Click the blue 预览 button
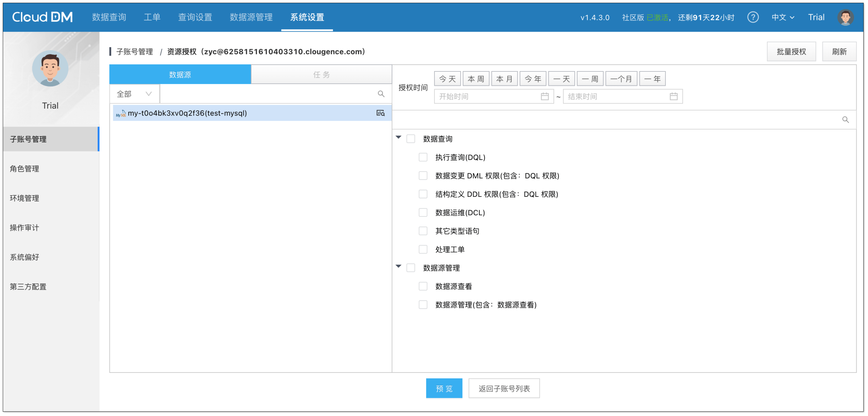The height and width of the screenshot is (416, 868). coord(444,388)
